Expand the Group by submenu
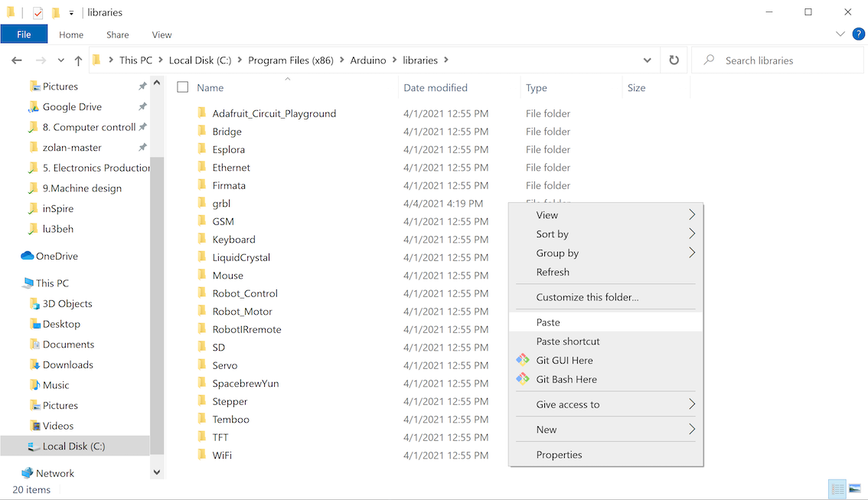 pyautogui.click(x=605, y=253)
